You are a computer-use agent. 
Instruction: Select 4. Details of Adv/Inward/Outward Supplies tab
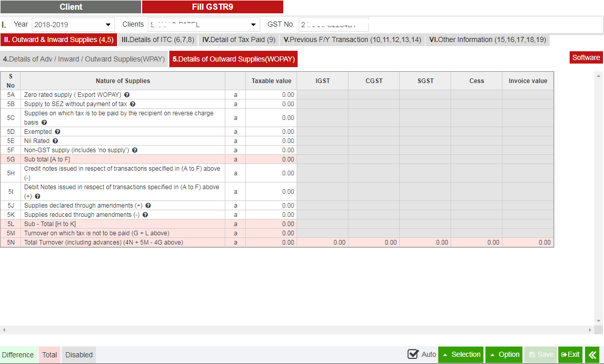click(x=84, y=59)
